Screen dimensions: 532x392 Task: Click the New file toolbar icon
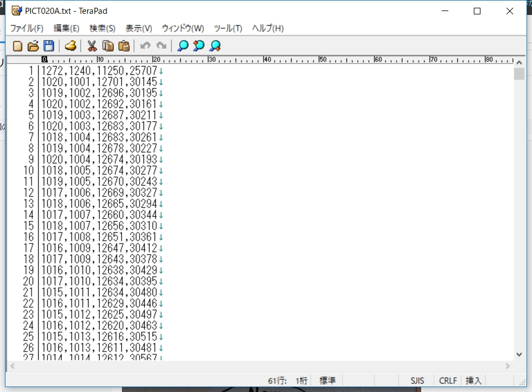click(x=17, y=46)
